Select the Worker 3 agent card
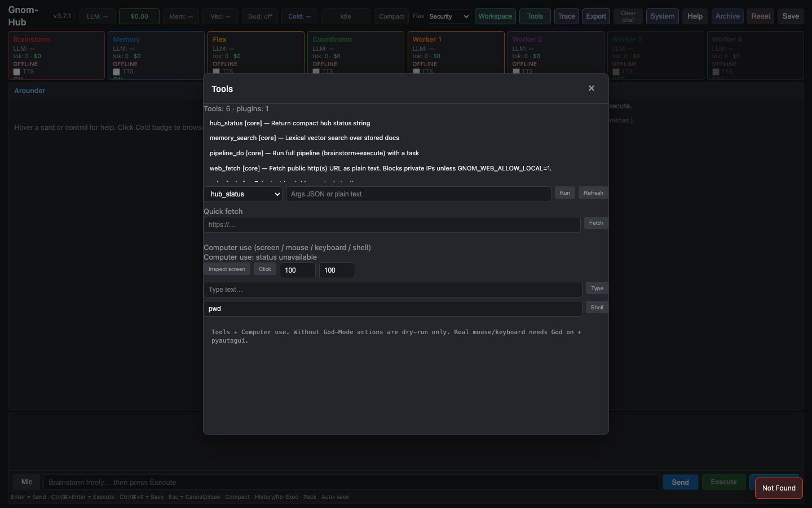This screenshot has height=508, width=812. click(x=655, y=55)
